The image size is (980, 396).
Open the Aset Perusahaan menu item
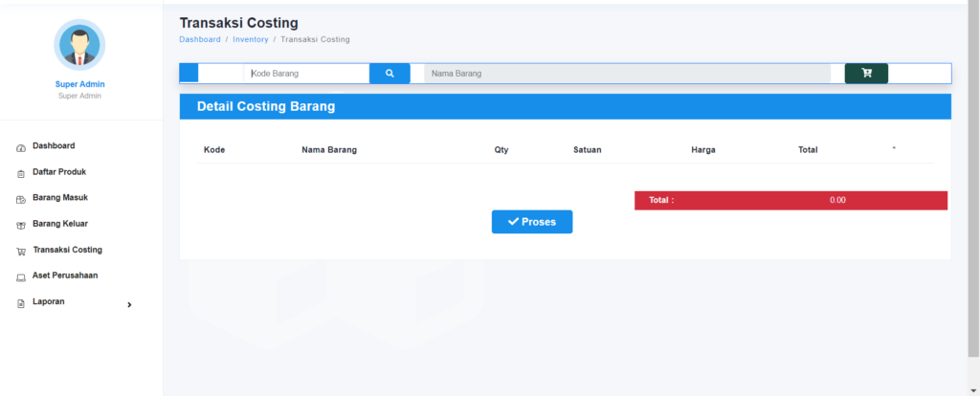coord(65,275)
